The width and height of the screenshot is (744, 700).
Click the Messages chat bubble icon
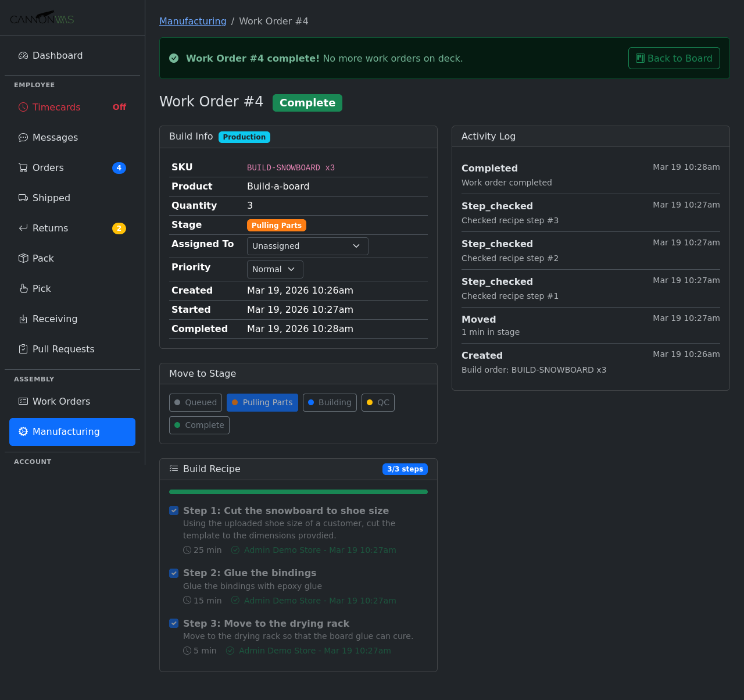[23, 138]
